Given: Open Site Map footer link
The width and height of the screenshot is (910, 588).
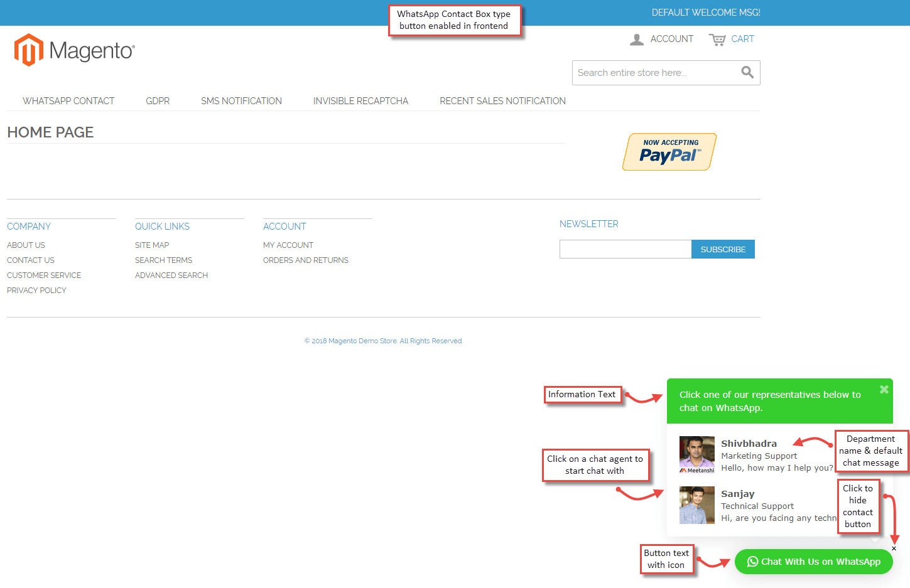Looking at the screenshot, I should [152, 245].
